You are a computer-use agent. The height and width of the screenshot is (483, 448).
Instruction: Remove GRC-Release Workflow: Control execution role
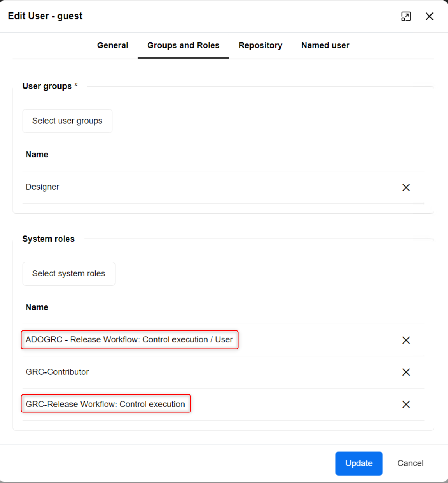[x=406, y=405]
